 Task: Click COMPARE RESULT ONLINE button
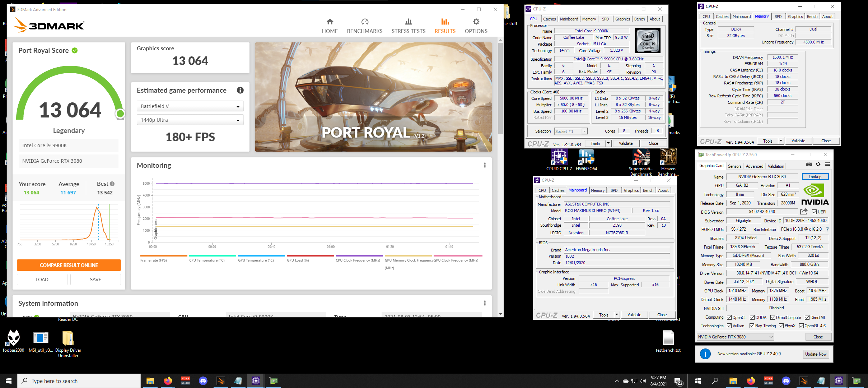tap(69, 265)
